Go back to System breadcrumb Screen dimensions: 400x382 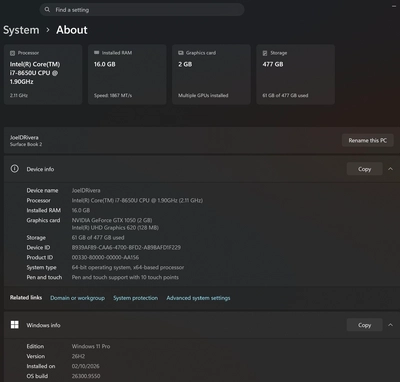click(21, 30)
